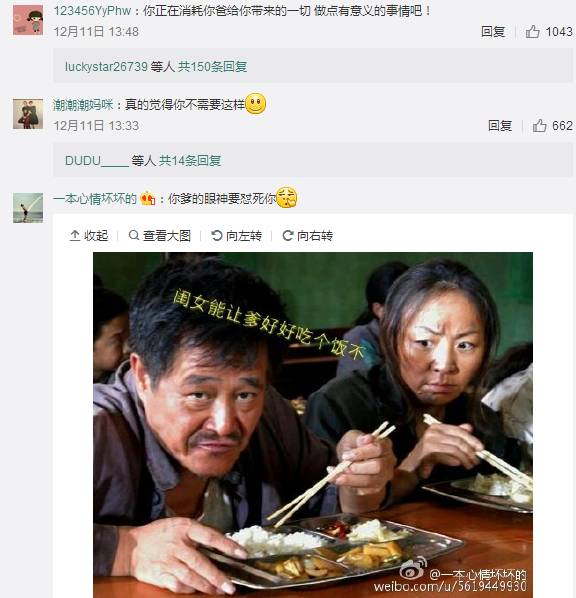Viewport: 576px width, 598px height.
Task: Rotate image left with 向左转 icon
Action: click(x=217, y=236)
